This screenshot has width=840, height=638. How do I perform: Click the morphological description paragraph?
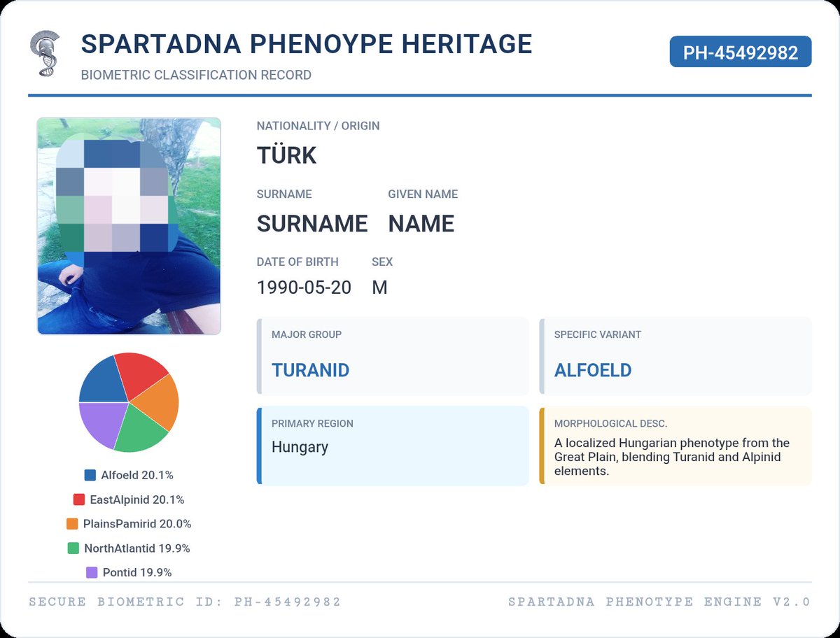(672, 457)
